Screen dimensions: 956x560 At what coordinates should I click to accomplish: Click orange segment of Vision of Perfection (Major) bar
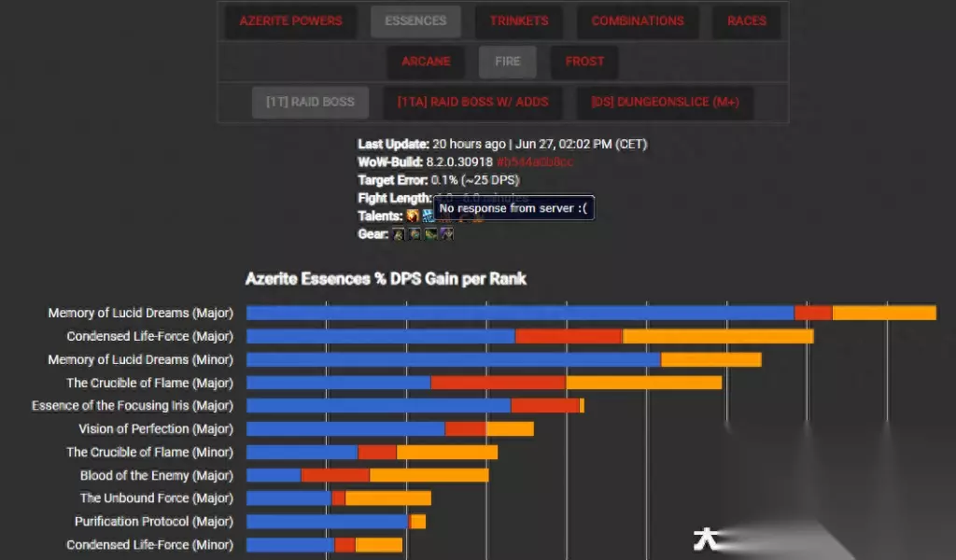coord(510,428)
